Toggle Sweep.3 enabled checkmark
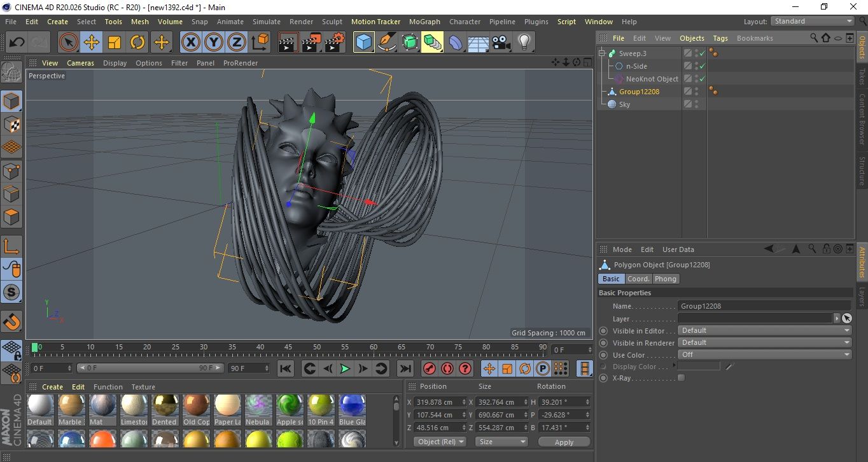868x462 pixels. click(x=703, y=53)
